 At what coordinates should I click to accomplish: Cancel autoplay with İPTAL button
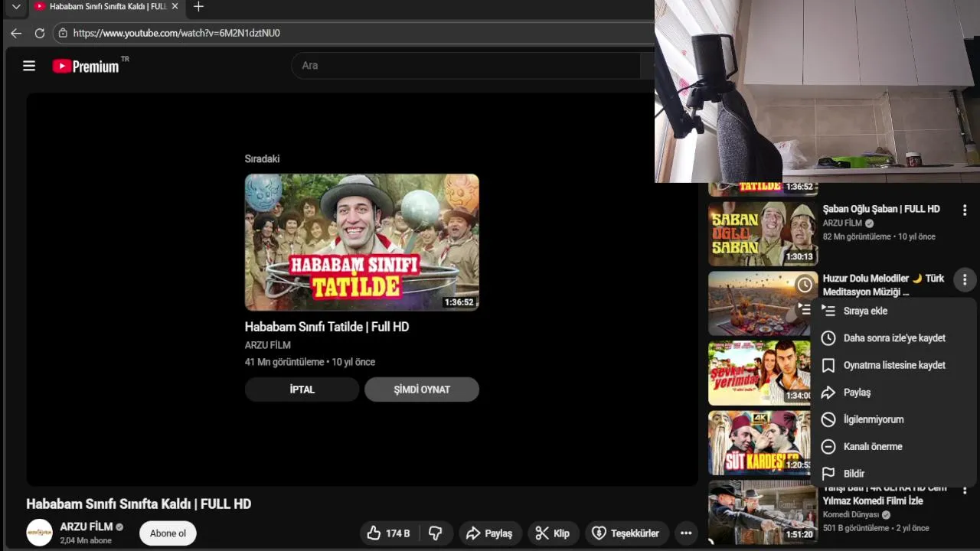[302, 390]
